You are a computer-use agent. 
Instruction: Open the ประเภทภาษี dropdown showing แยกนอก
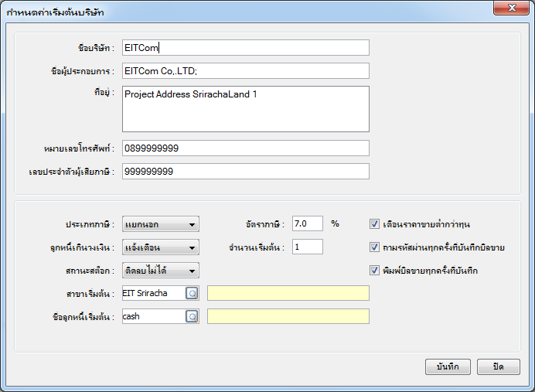pos(161,224)
